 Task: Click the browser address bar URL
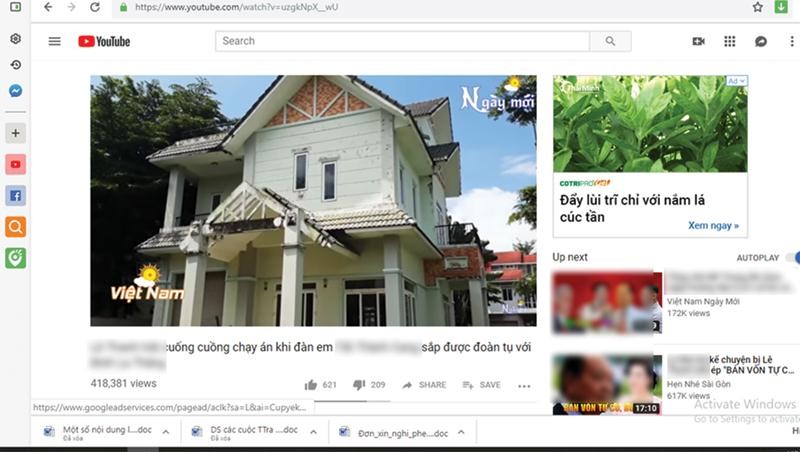tap(236, 7)
